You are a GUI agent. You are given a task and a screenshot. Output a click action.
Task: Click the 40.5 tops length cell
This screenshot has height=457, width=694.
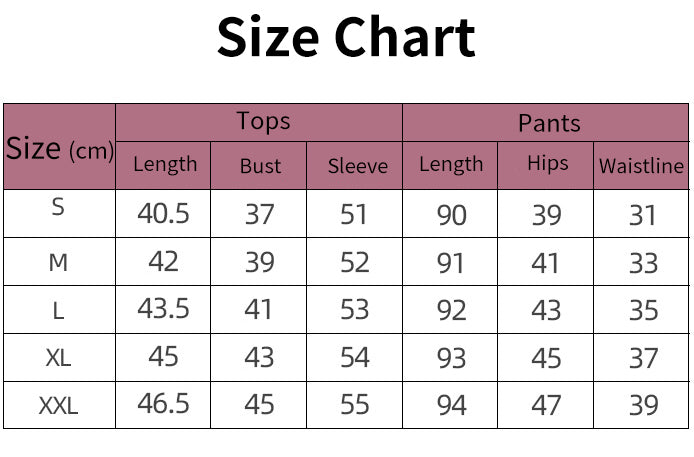click(x=163, y=213)
